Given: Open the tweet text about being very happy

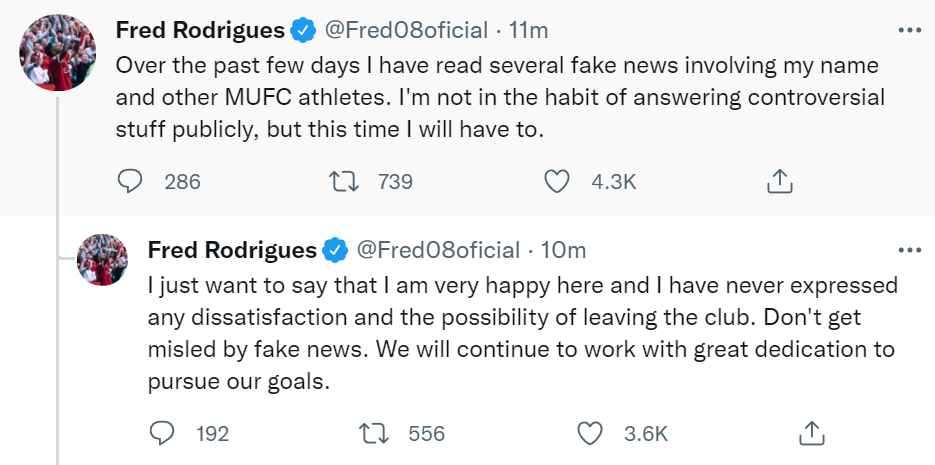Looking at the screenshot, I should (520, 333).
